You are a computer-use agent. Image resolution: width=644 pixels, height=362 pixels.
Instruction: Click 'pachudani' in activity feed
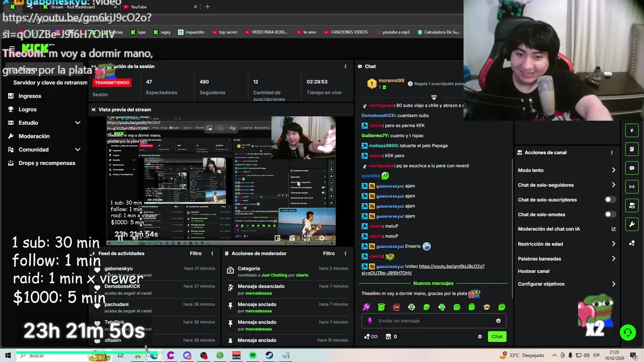pyautogui.click(x=116, y=304)
